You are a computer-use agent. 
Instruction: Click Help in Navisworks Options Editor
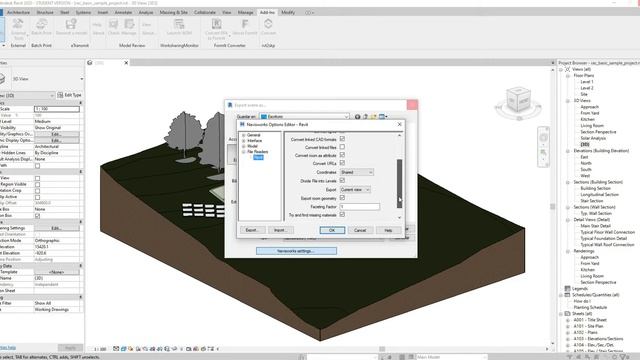pos(388,230)
